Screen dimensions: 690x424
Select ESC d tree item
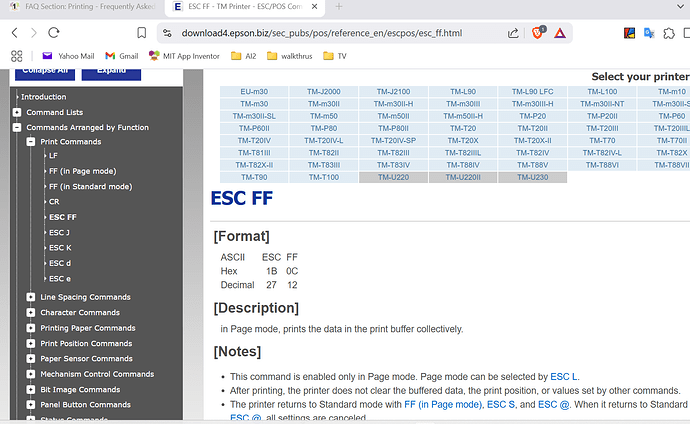tap(60, 263)
